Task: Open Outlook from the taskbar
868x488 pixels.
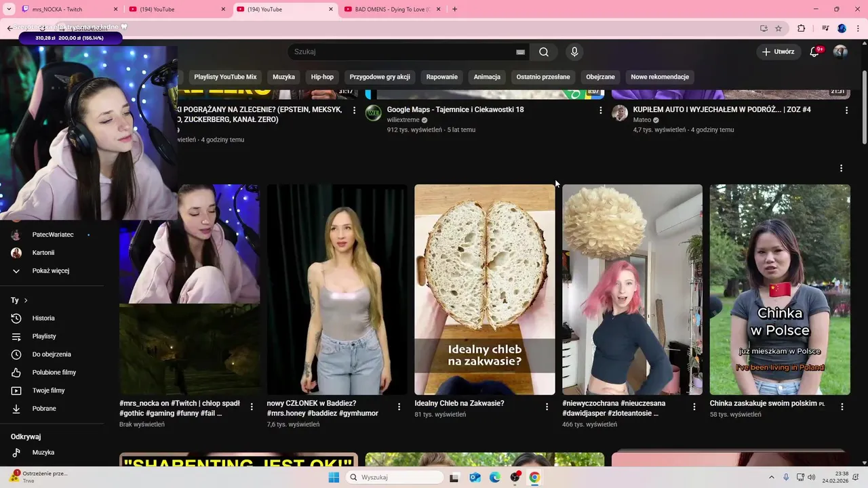Action: click(475, 477)
